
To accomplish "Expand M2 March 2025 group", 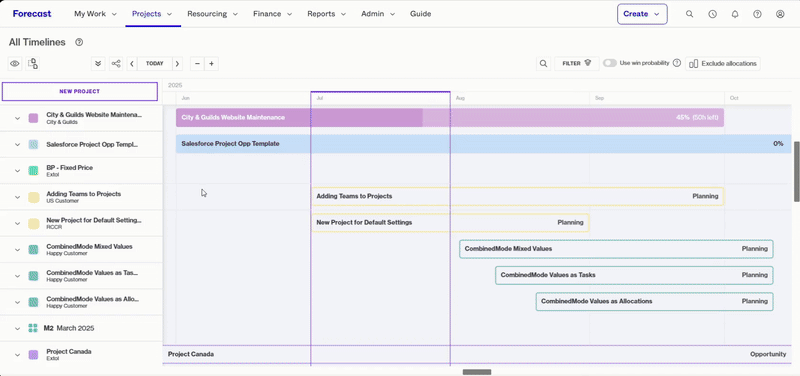I will pyautogui.click(x=17, y=329).
